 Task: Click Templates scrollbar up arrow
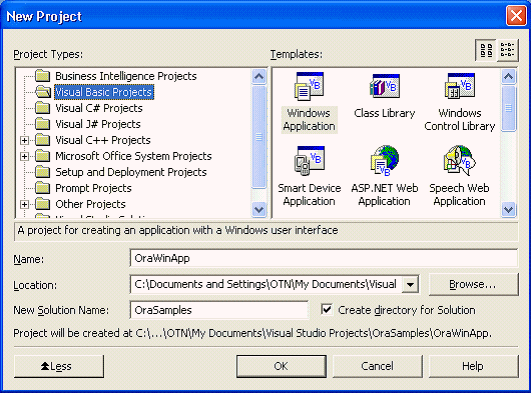point(508,77)
